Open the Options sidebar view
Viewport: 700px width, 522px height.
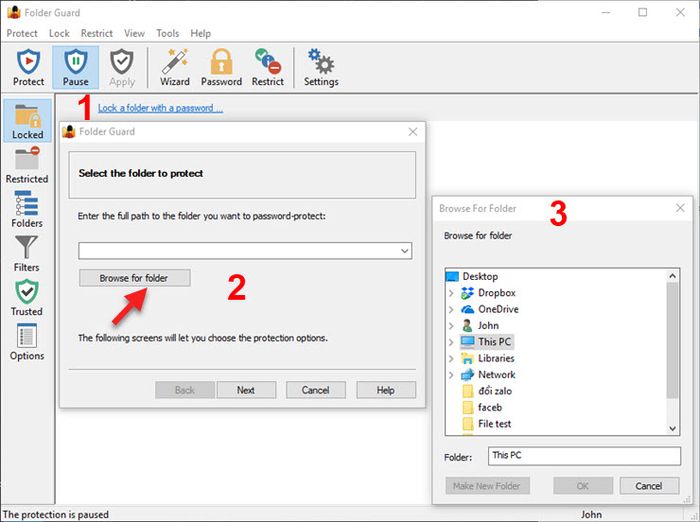click(27, 342)
